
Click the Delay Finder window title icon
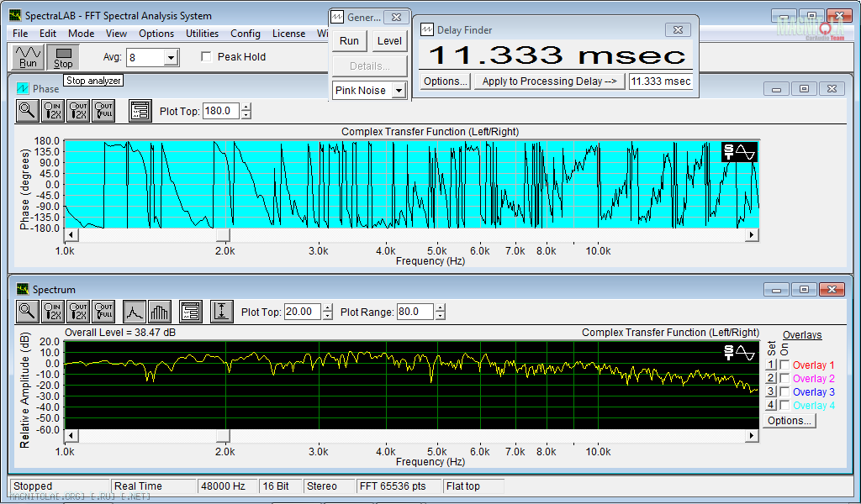[x=427, y=29]
